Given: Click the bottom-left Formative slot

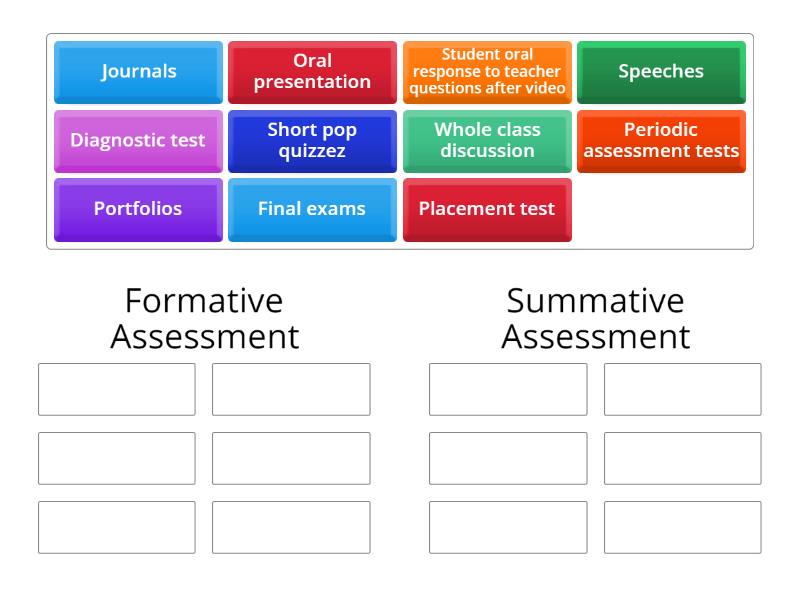Looking at the screenshot, I should 116,527.
